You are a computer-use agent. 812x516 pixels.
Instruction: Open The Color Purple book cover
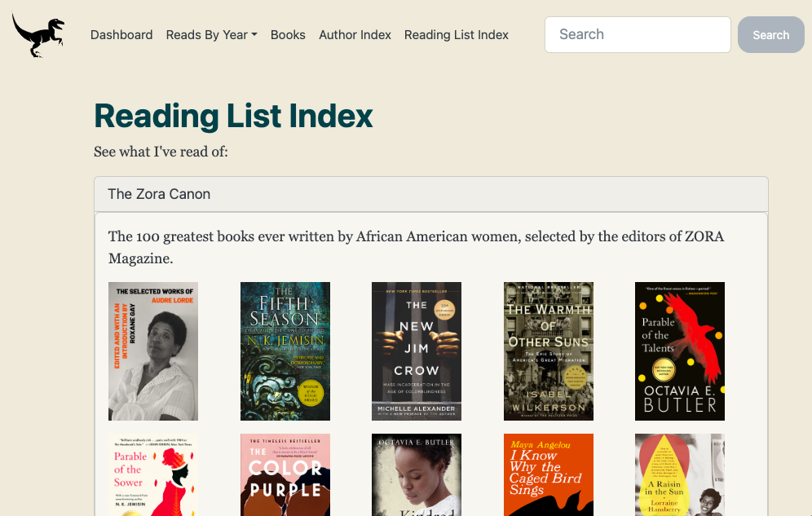(x=285, y=474)
